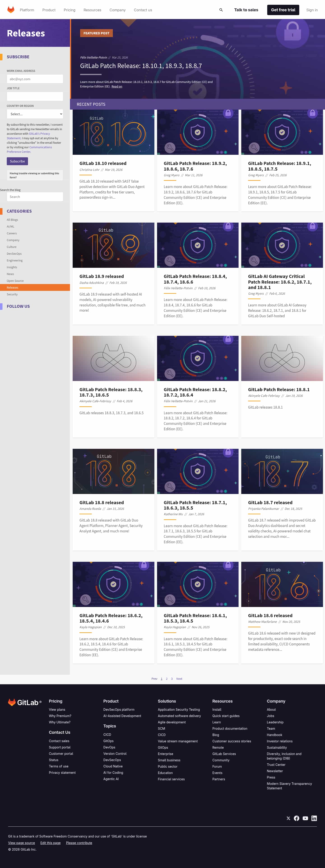Select the AI/ML category
325x868 pixels.
click(x=10, y=226)
